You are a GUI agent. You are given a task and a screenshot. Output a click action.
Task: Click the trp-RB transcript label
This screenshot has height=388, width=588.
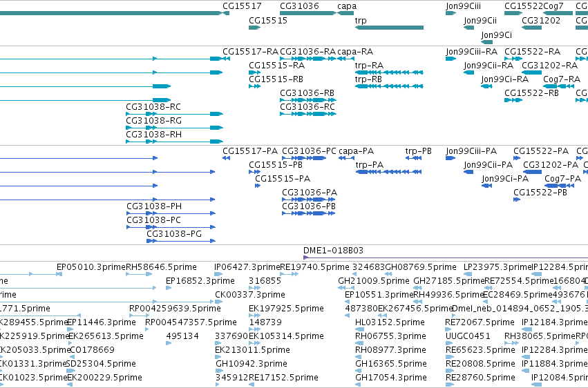click(369, 80)
